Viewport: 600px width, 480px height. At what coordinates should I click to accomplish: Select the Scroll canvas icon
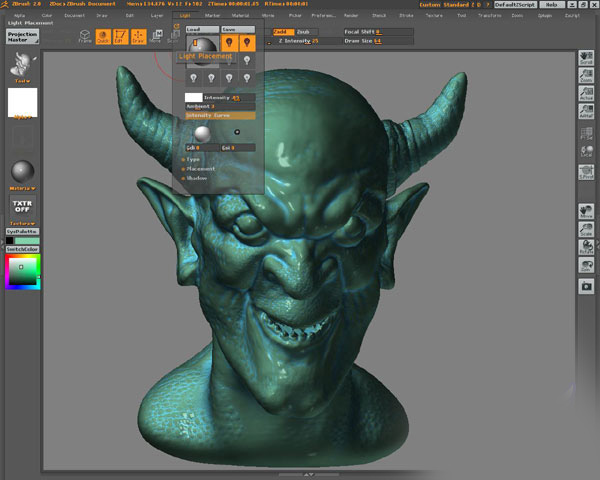tap(586, 58)
